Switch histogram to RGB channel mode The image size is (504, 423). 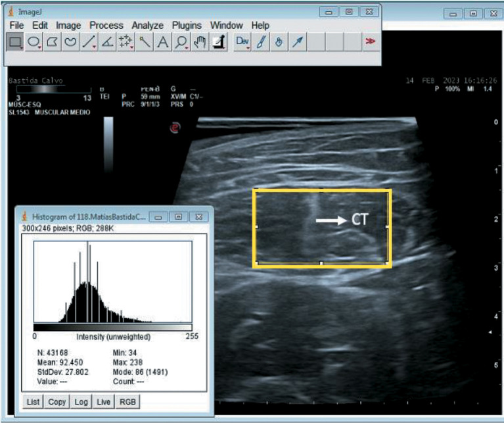point(127,401)
